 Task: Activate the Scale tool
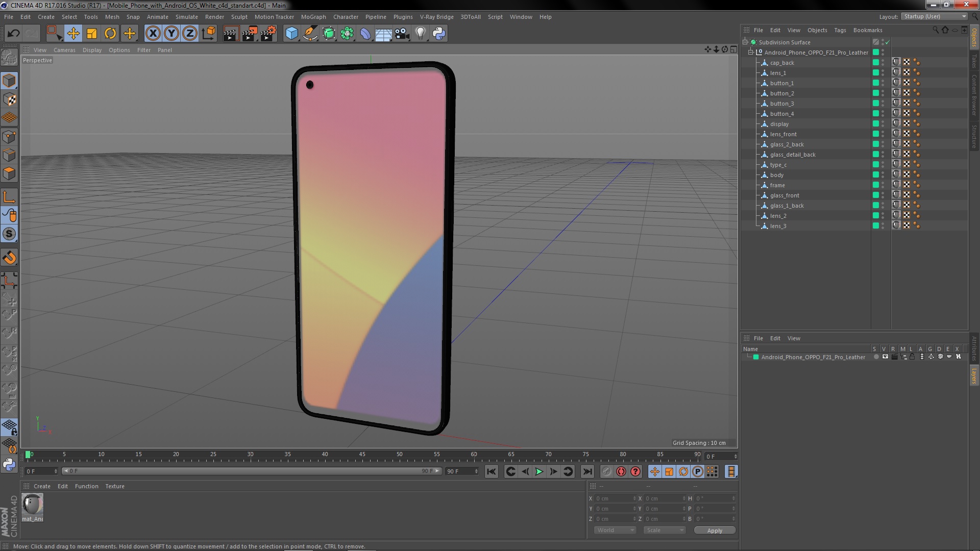tap(92, 34)
